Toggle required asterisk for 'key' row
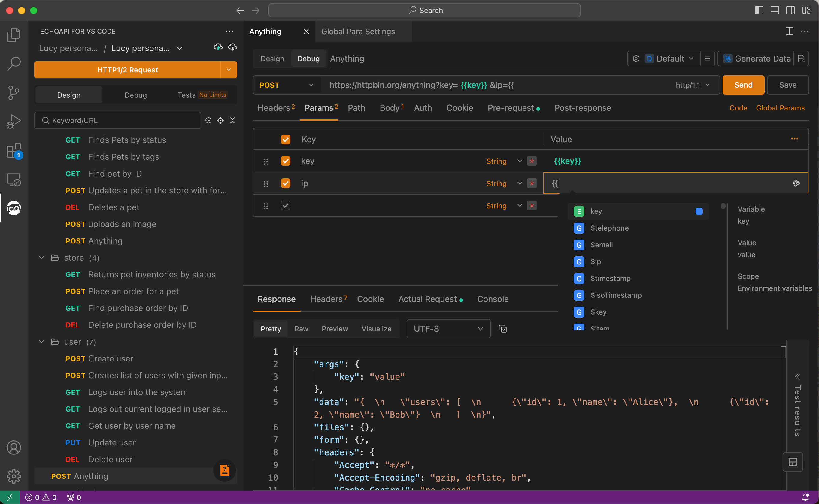 coord(532,161)
